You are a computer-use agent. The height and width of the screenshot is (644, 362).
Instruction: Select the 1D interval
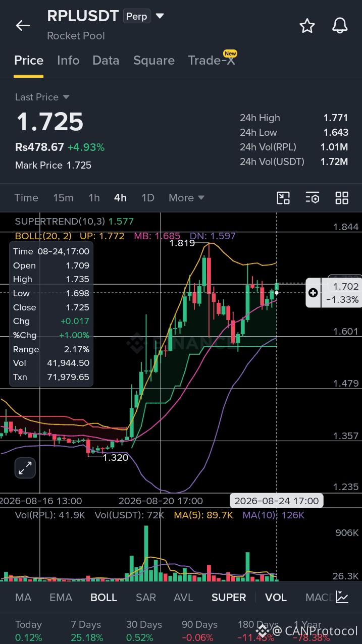tap(147, 198)
